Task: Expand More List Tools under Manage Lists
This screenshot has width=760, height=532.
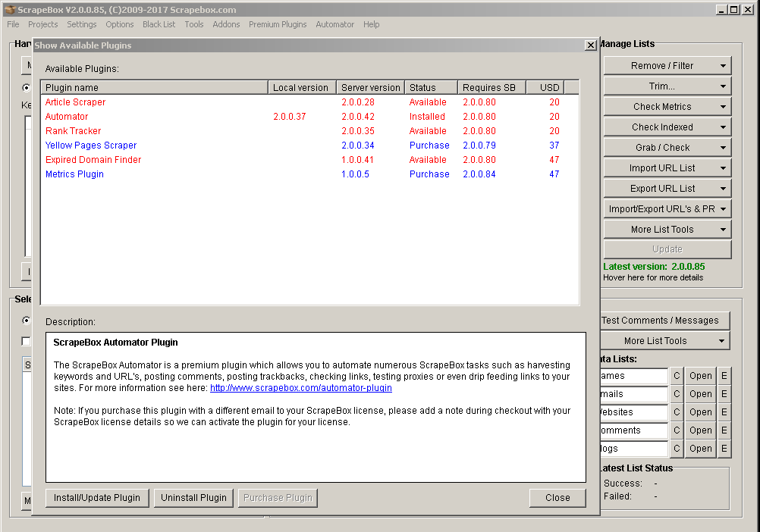Action: pyautogui.click(x=667, y=230)
